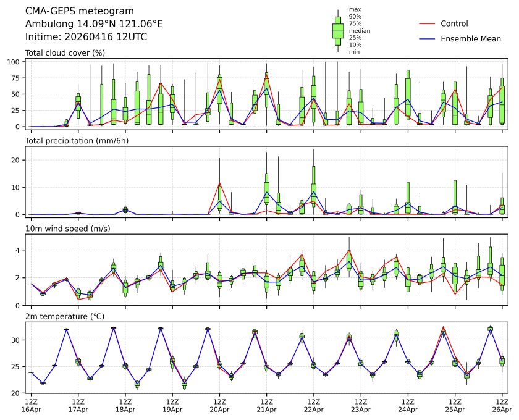Click the 'min' label in the box-plot legend
This screenshot has height=420, width=519.
[354, 52]
